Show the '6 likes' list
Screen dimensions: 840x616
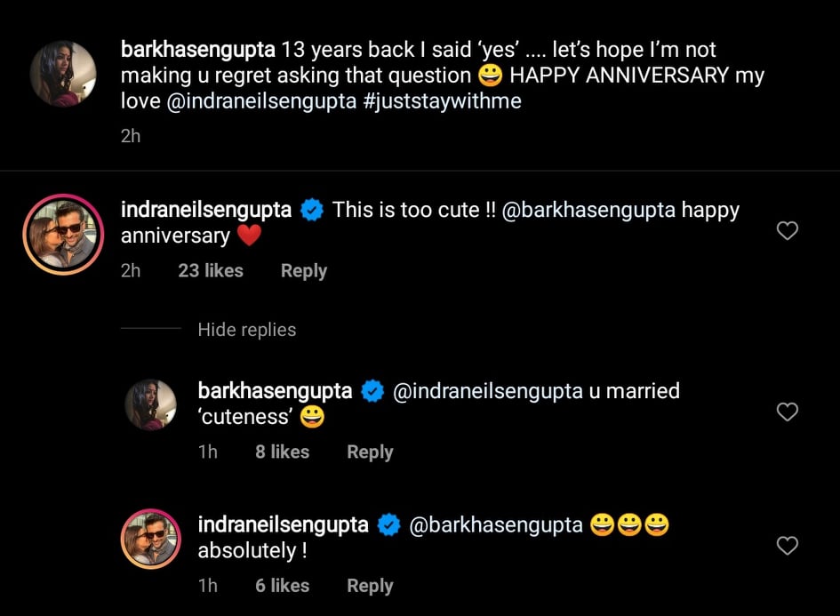point(282,586)
